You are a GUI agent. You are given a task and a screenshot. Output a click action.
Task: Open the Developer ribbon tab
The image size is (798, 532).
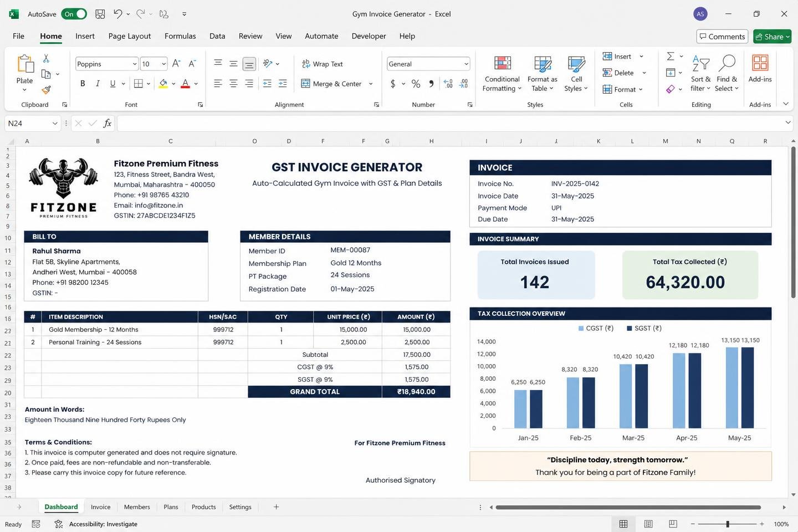click(369, 36)
